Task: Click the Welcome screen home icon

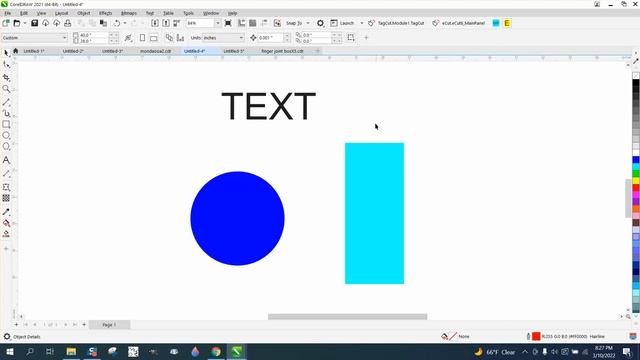Action: click(16, 51)
